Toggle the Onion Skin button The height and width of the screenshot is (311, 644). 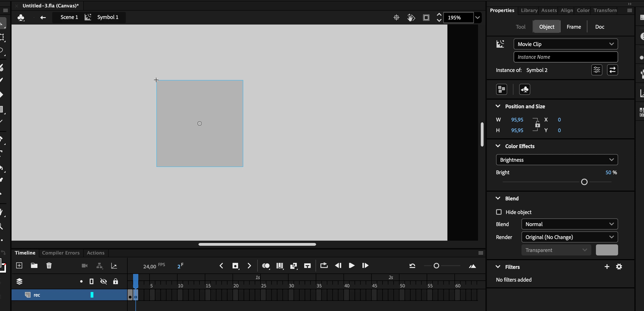(266, 266)
